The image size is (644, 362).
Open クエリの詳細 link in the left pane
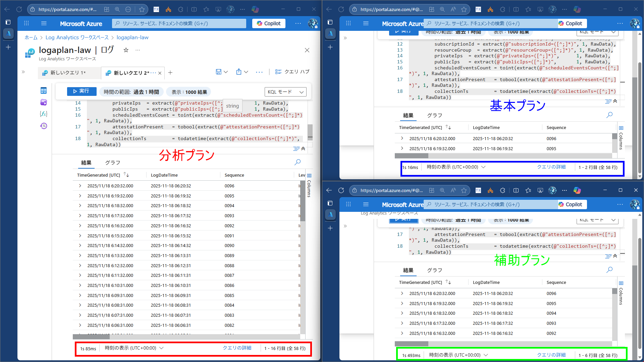[x=237, y=348]
